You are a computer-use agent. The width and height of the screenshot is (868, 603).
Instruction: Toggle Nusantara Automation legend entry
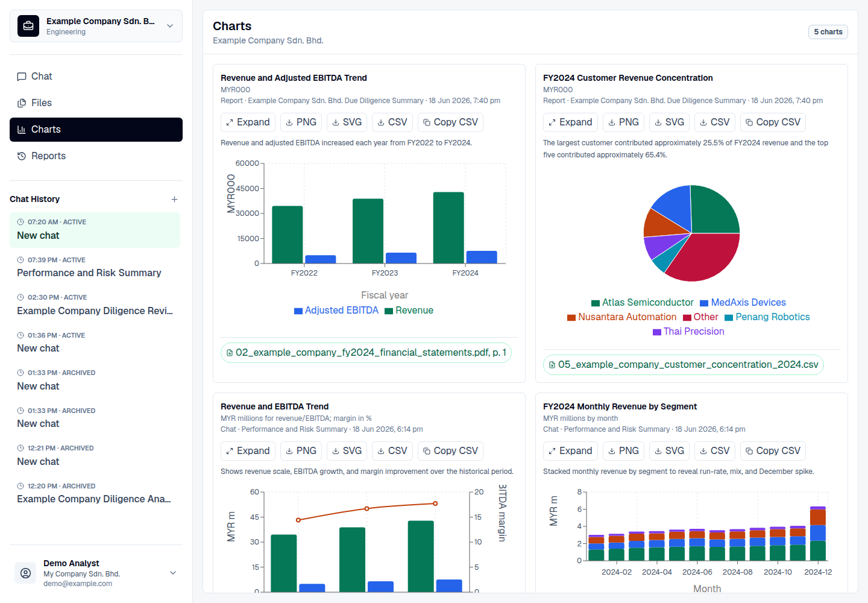(622, 317)
